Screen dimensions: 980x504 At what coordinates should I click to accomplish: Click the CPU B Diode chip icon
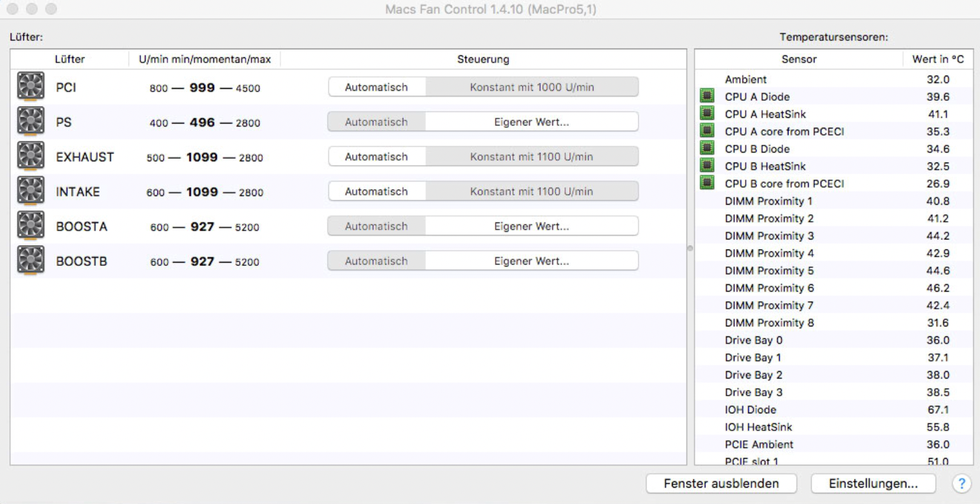click(707, 148)
